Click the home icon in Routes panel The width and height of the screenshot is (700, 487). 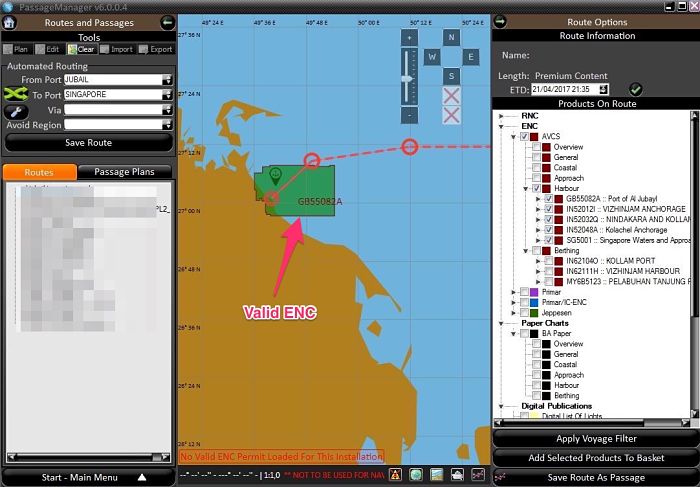[9, 22]
